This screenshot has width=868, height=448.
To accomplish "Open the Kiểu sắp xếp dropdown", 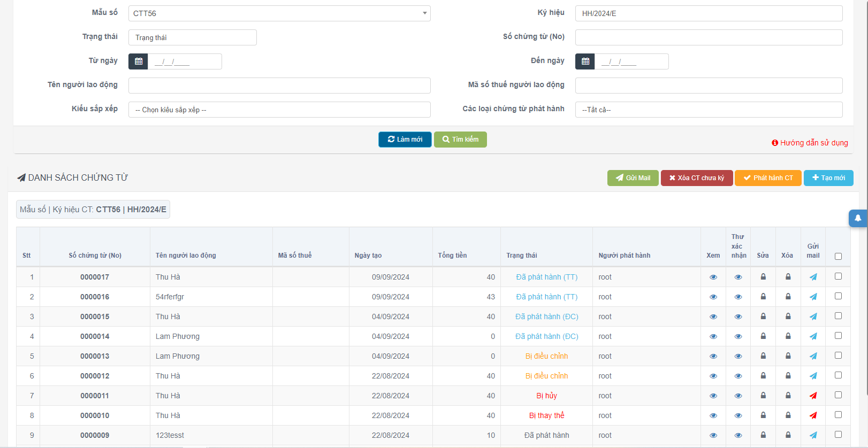I will click(279, 110).
